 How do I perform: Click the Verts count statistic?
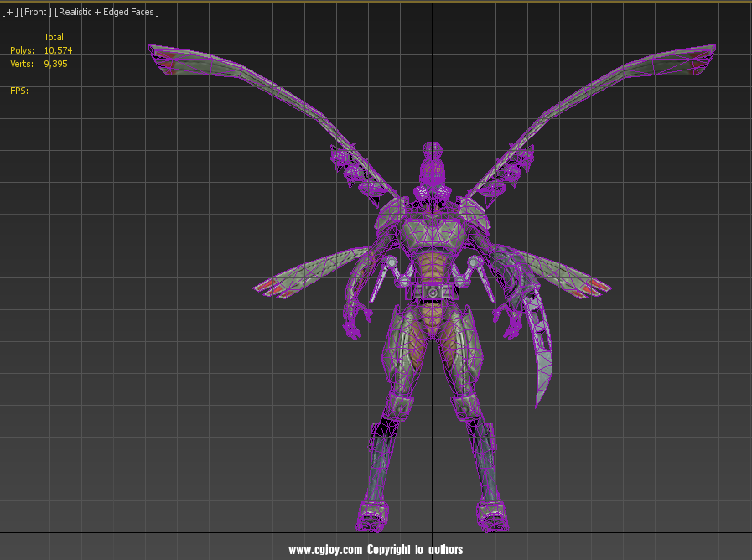click(55, 64)
